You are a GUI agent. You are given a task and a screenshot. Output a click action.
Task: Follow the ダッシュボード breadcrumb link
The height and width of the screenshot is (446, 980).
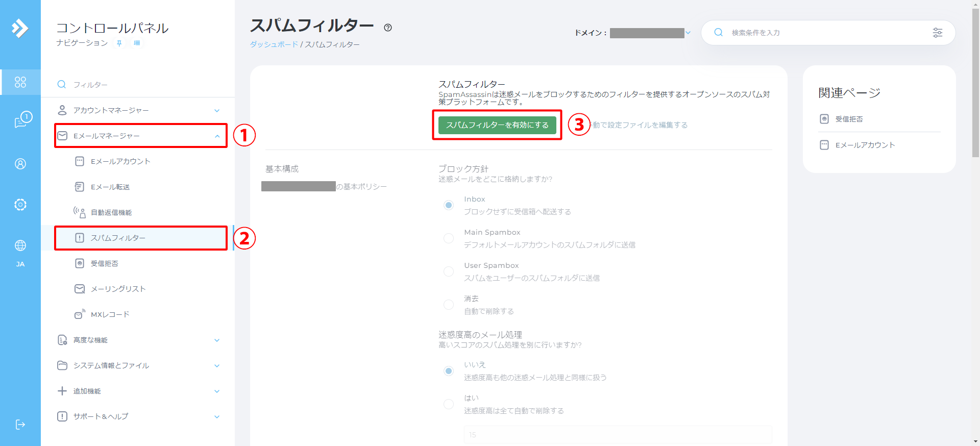274,44
